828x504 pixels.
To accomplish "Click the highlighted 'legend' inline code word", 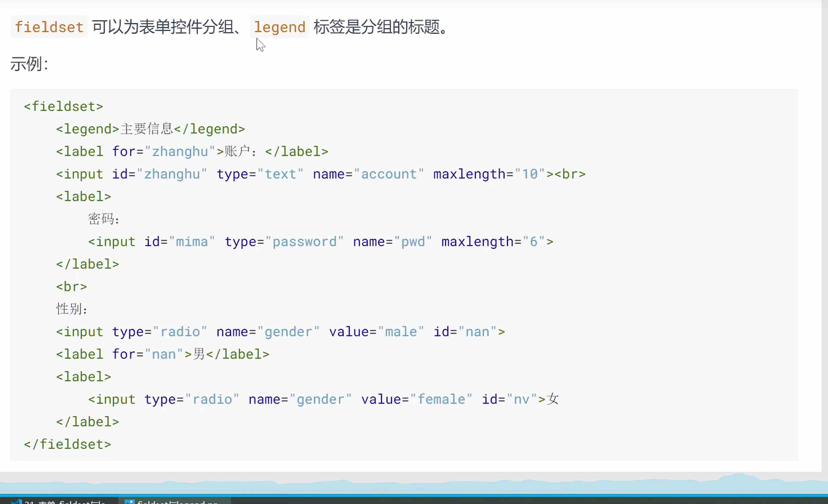I will pyautogui.click(x=280, y=27).
